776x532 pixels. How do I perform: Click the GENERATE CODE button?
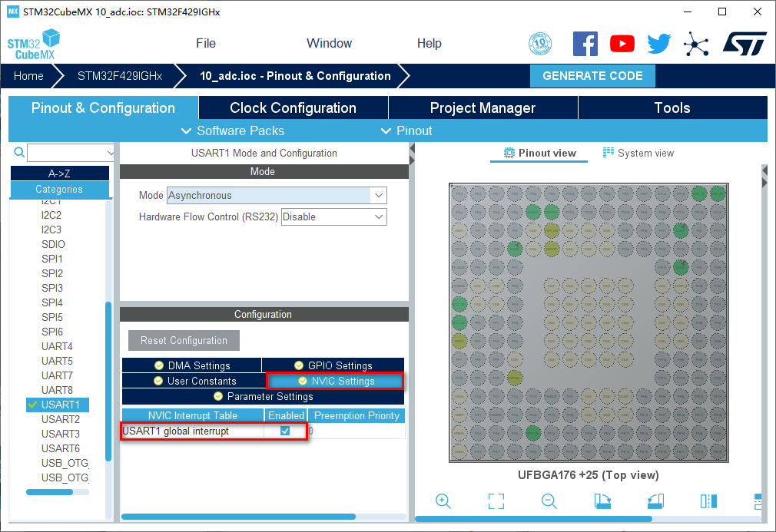click(592, 76)
